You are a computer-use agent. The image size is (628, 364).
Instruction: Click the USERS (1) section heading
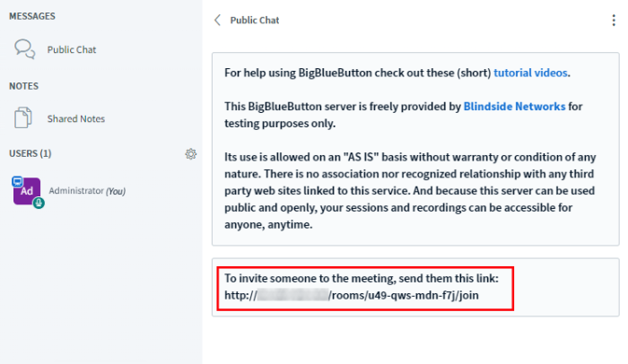30,153
